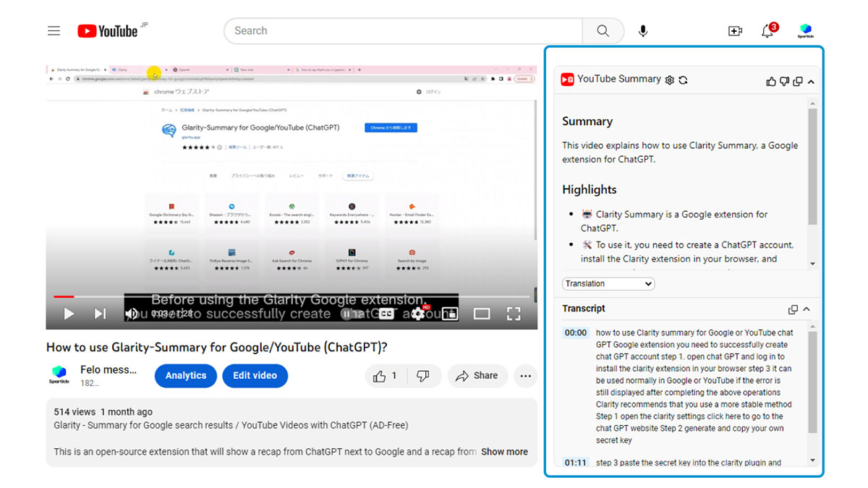
Task: Click the 514 views 1 month ago text
Action: [103, 412]
